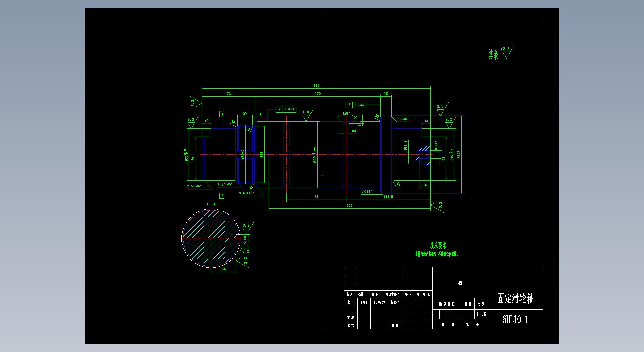Click the 170 length dimension
This screenshot has width=644, height=352.
[x=318, y=94]
